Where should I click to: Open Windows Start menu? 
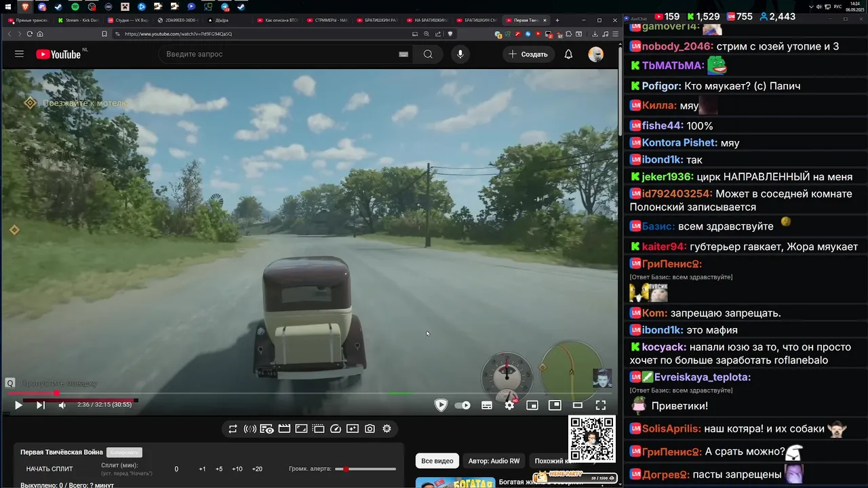9,7
